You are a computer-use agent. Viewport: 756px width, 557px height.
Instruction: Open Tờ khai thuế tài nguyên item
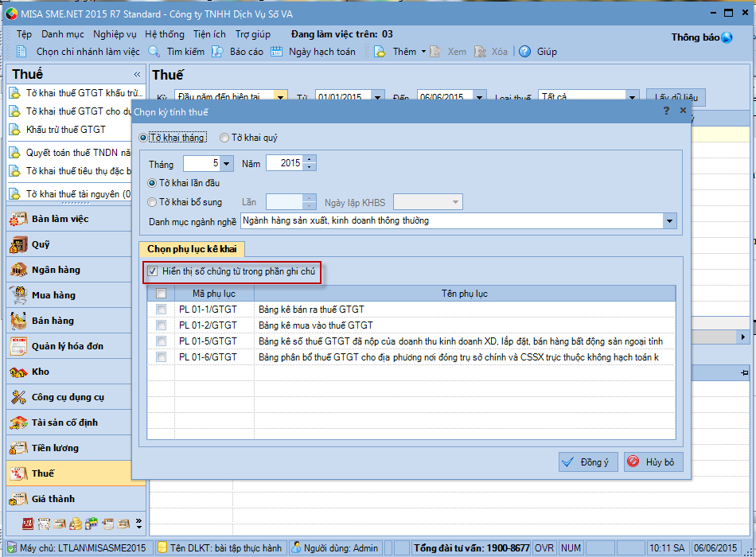tap(70, 194)
